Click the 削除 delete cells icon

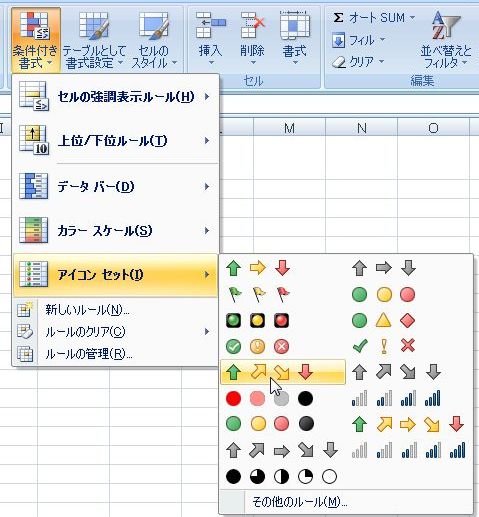(x=252, y=25)
